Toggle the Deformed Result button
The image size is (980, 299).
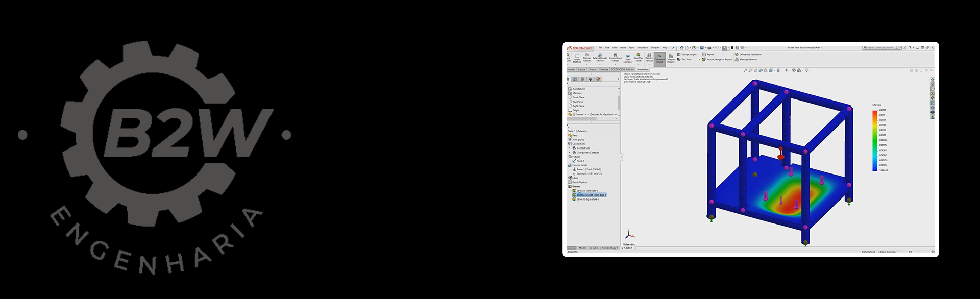click(x=659, y=59)
